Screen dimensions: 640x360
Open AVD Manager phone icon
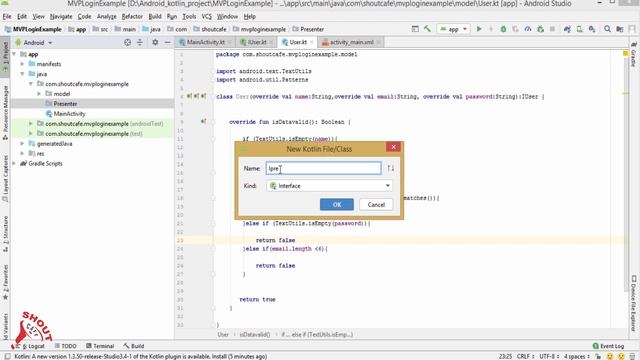(x=579, y=29)
